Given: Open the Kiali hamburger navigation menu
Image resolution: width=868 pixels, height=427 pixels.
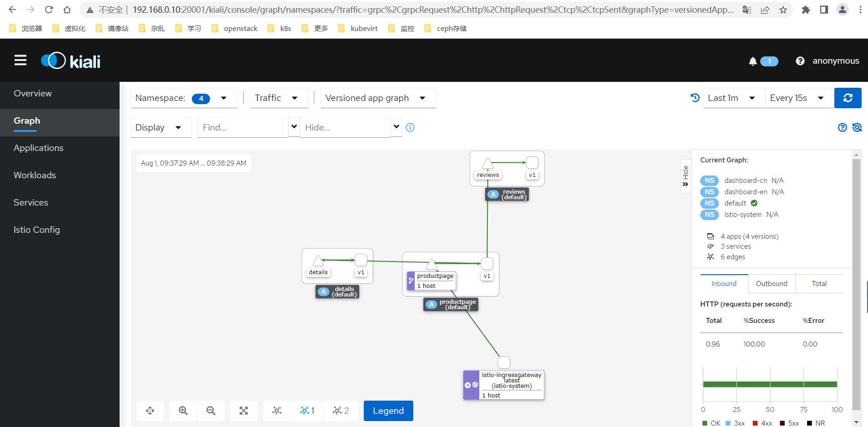Looking at the screenshot, I should 20,60.
